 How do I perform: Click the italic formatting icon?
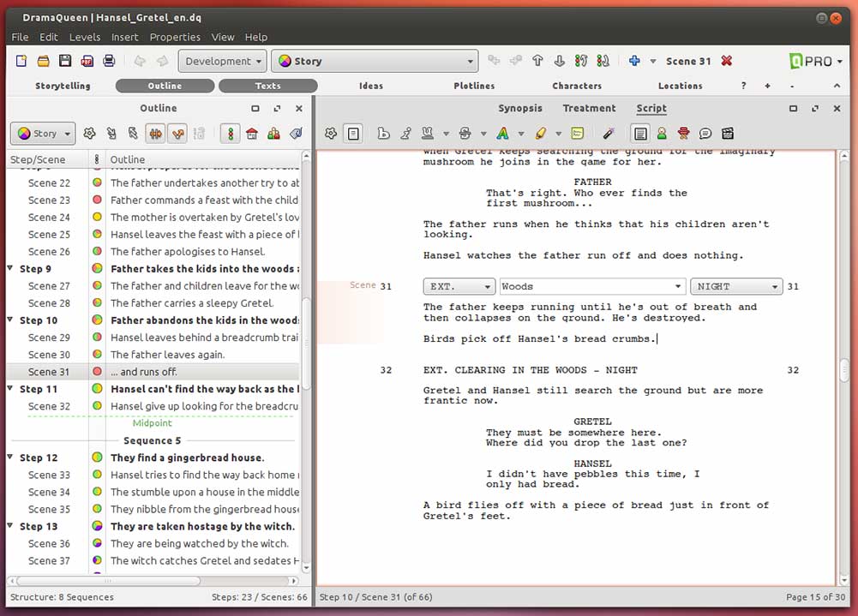click(405, 134)
